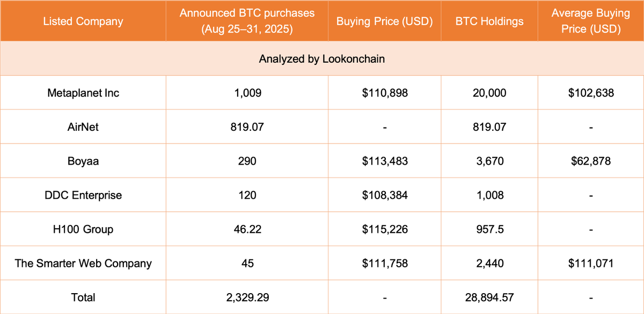Select the DDC Enterprise company cell
This screenshot has height=314, width=644.
click(x=83, y=195)
